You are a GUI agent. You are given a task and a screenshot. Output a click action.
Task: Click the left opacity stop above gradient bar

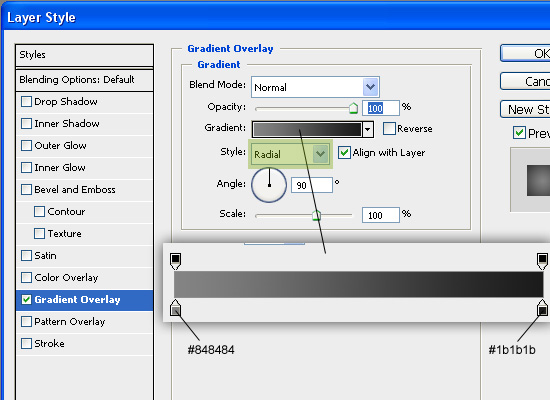175,261
